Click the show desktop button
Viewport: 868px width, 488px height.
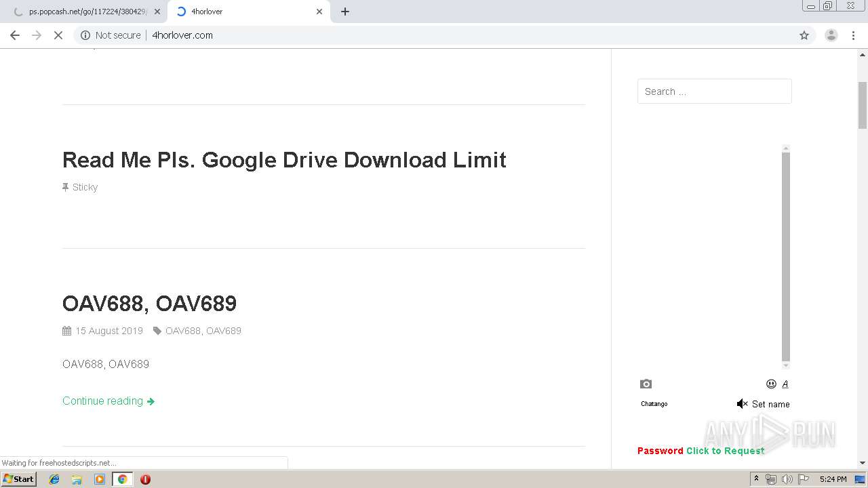coord(860,479)
